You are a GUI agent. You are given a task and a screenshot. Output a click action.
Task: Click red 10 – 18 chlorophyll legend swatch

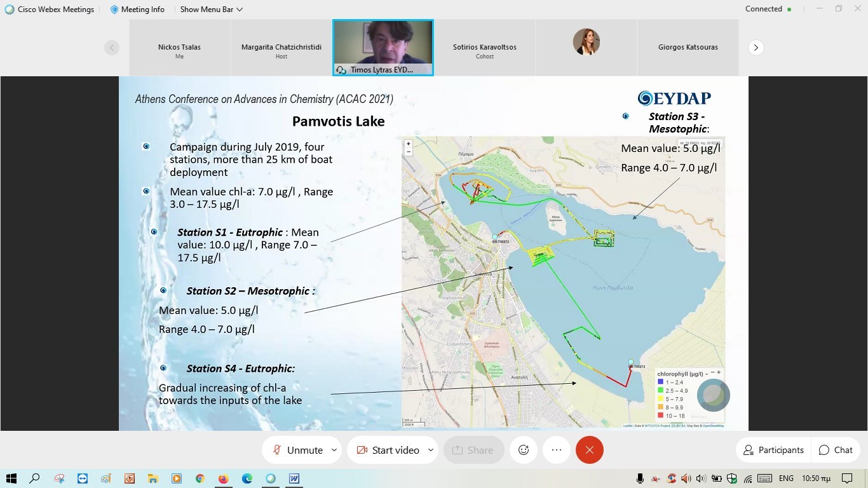[x=660, y=416]
